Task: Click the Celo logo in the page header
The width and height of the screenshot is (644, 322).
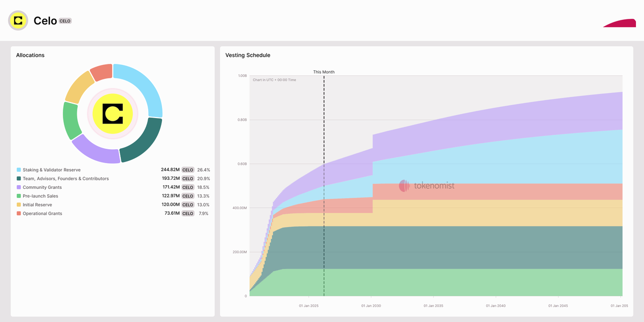Action: click(x=18, y=20)
